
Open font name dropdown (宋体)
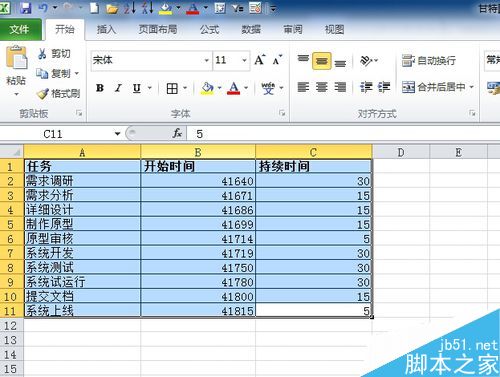pyautogui.click(x=207, y=60)
